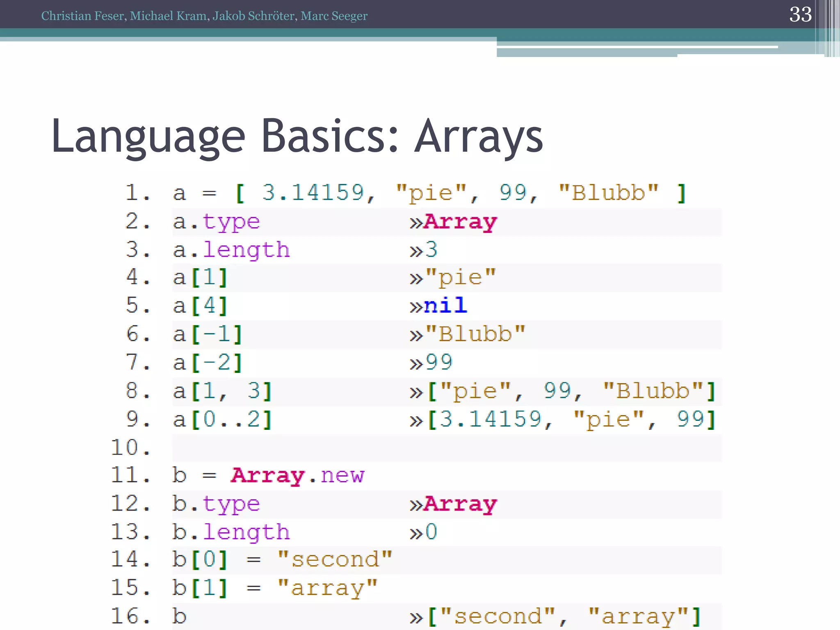Click "a[0..2]" on line 9

pyautogui.click(x=222, y=420)
